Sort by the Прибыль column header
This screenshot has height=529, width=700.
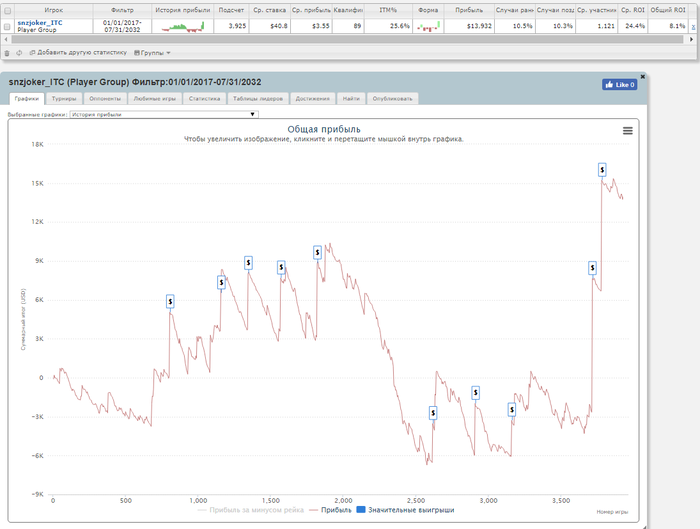469,10
